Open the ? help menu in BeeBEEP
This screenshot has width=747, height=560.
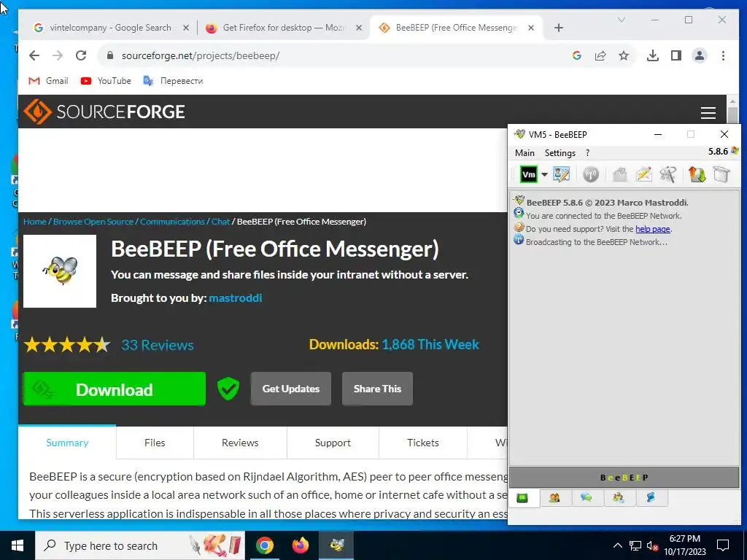587,153
